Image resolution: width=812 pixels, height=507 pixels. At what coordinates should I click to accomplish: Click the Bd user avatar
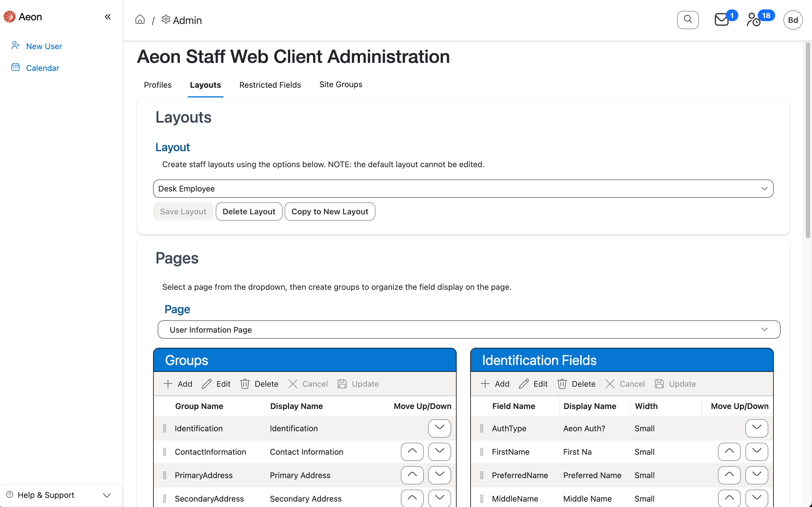coord(793,20)
